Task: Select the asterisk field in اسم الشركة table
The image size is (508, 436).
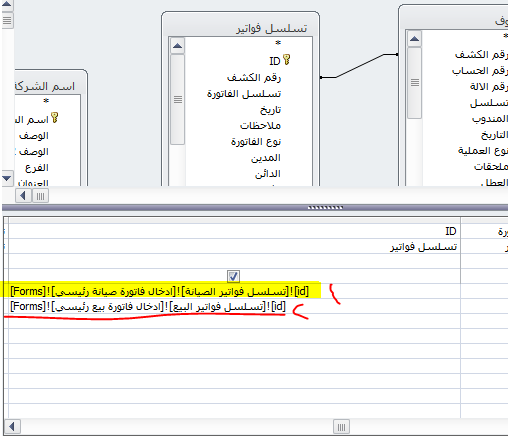Action: click(x=46, y=101)
